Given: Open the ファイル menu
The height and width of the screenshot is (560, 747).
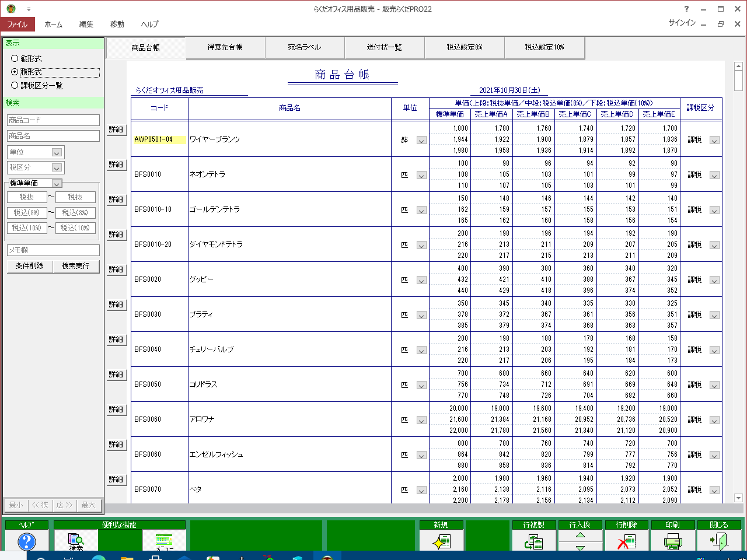Looking at the screenshot, I should [18, 24].
